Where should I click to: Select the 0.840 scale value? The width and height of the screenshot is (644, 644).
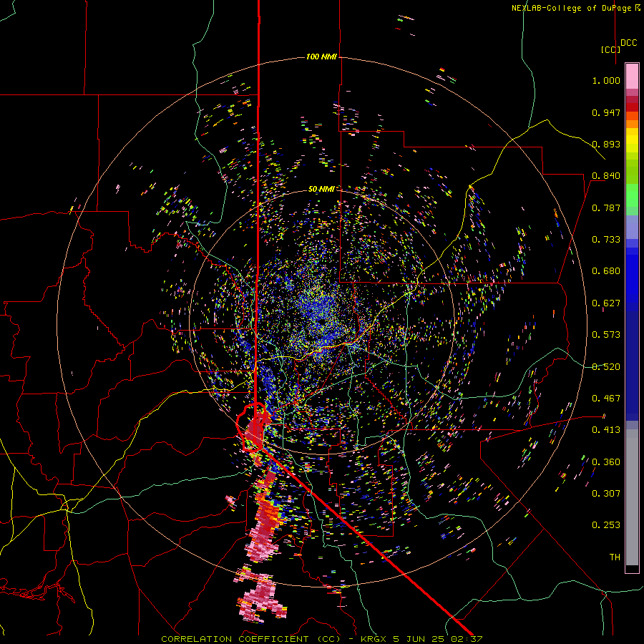pos(606,176)
